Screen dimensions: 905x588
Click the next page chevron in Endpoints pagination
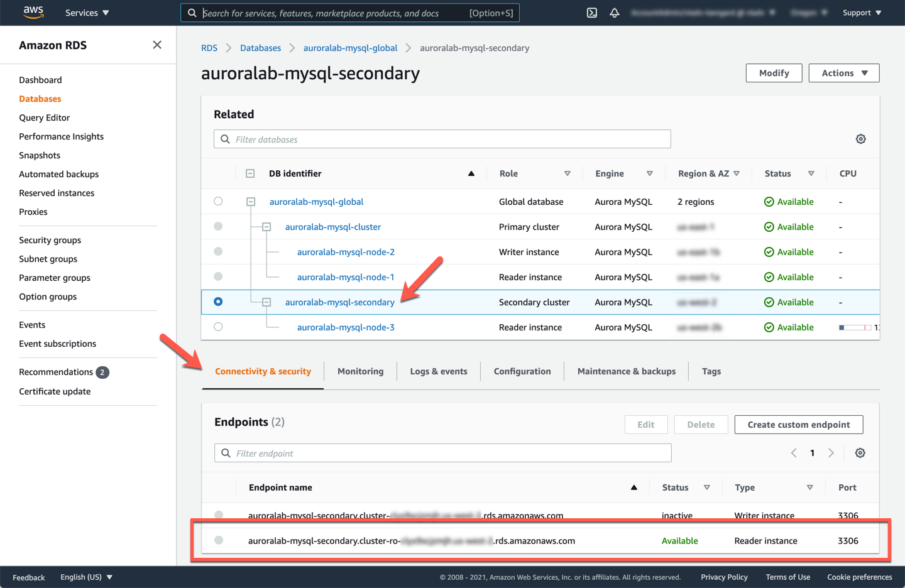[x=831, y=452]
